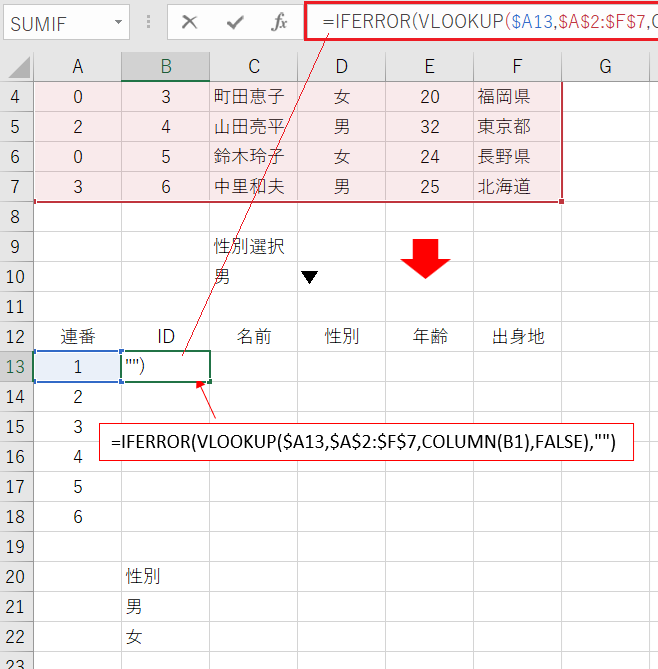Click the Enter checkmark formula bar icon
The height and width of the screenshot is (669, 658).
pyautogui.click(x=235, y=22)
